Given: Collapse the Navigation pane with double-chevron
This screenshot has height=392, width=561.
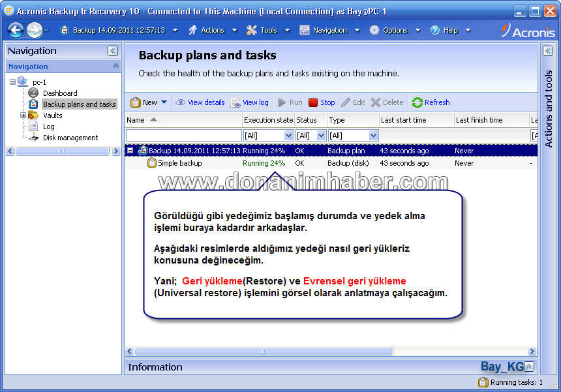Looking at the screenshot, I should 113,51.
